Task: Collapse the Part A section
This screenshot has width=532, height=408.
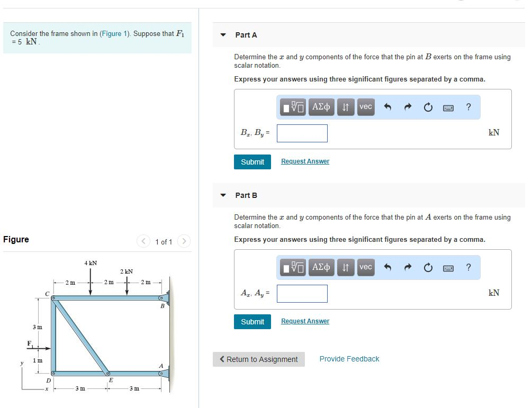Action: [x=223, y=35]
